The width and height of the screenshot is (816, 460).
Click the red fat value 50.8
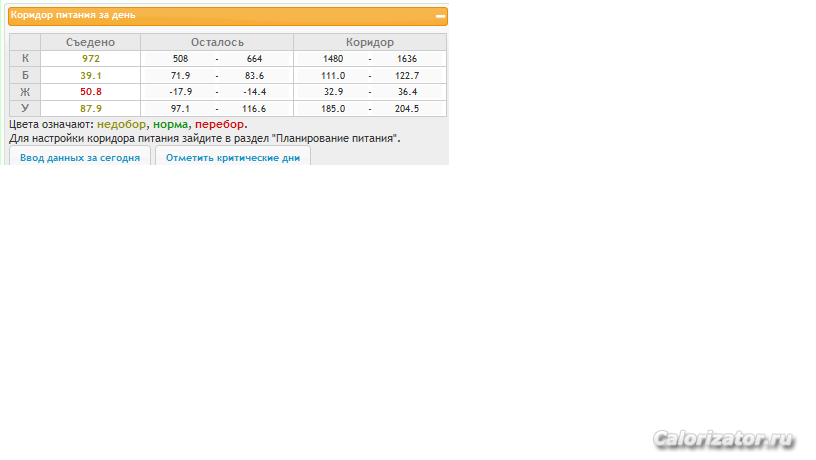[91, 92]
